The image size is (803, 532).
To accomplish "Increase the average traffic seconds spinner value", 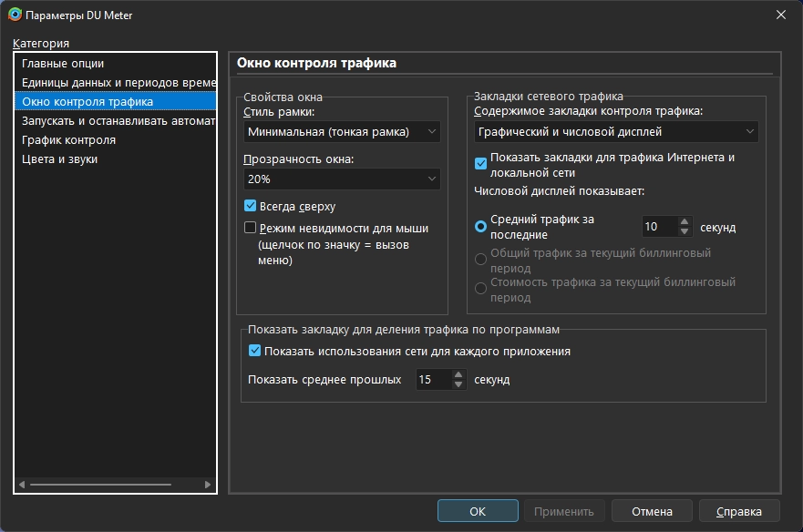I will tap(684, 221).
